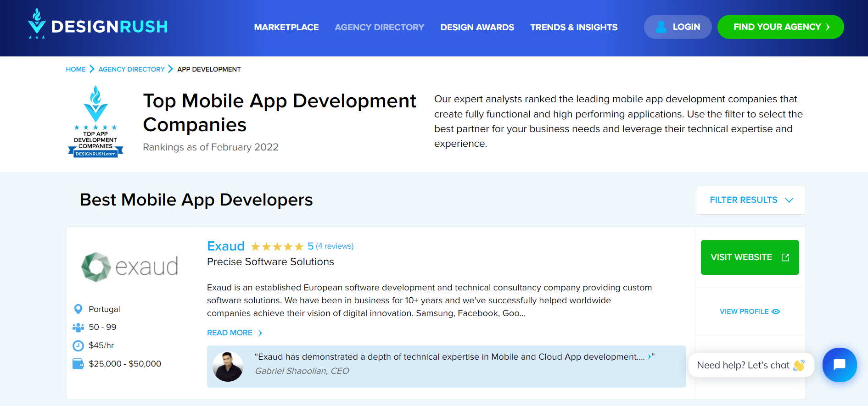The width and height of the screenshot is (868, 406).
Task: Open the chat bubble icon
Action: [x=839, y=365]
